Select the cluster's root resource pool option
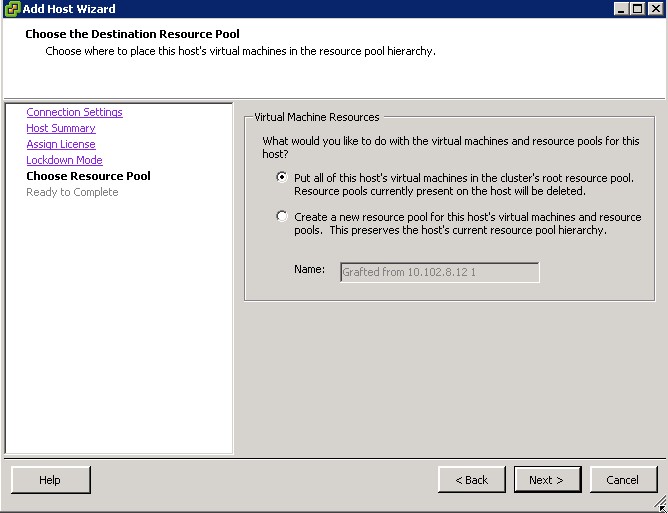This screenshot has width=668, height=513. pyautogui.click(x=282, y=177)
